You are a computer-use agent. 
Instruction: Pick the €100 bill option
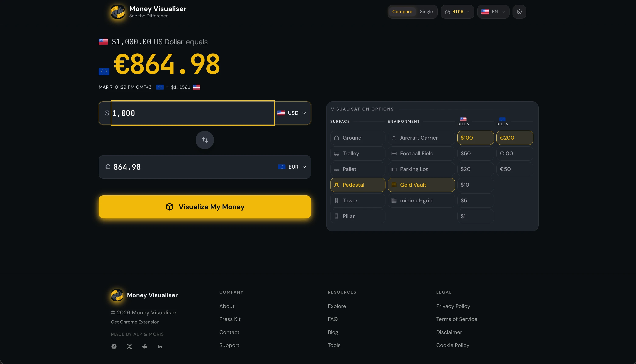pyautogui.click(x=514, y=154)
